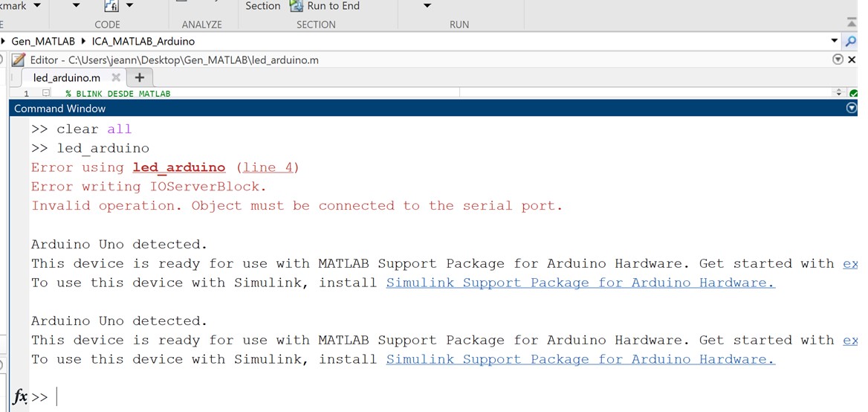Click the fx function browser icon
This screenshot has width=868, height=412.
point(20,396)
